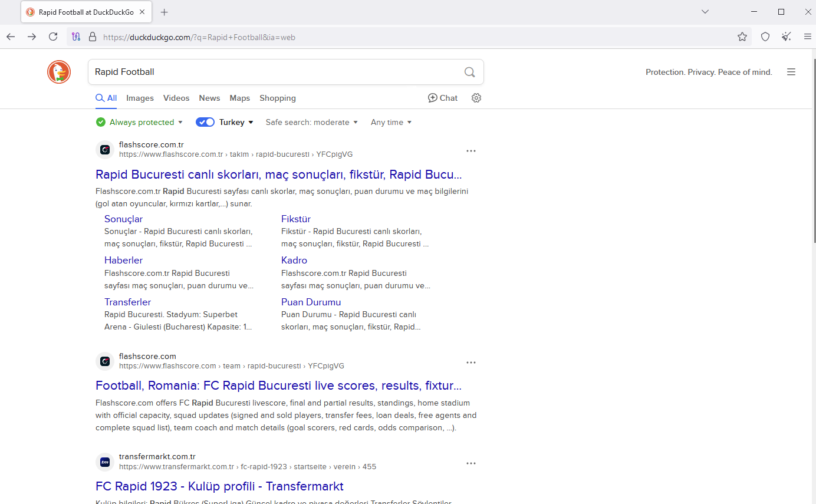The image size is (816, 504).
Task: Select the Rapid Football browser tab
Action: pos(87,12)
